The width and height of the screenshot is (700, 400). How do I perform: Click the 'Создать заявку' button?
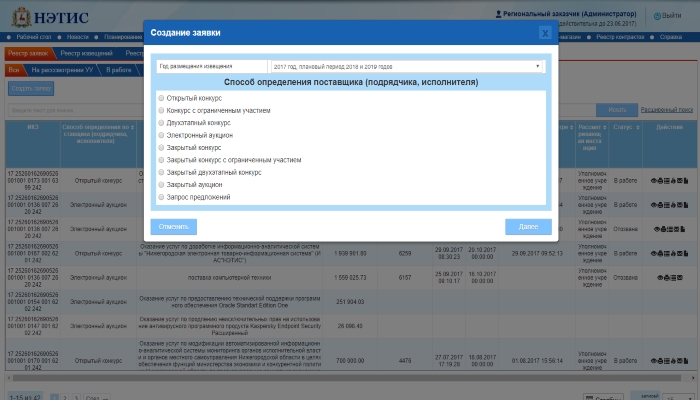[31, 88]
